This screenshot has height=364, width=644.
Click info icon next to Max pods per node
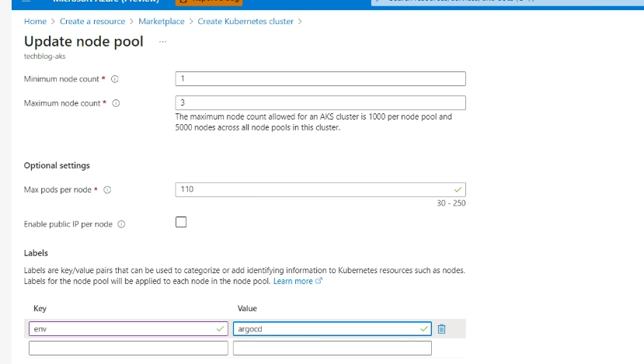(107, 190)
